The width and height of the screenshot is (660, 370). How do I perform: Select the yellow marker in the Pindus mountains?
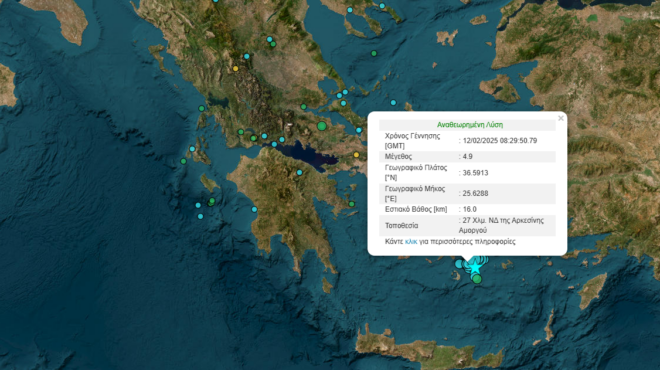point(236,69)
